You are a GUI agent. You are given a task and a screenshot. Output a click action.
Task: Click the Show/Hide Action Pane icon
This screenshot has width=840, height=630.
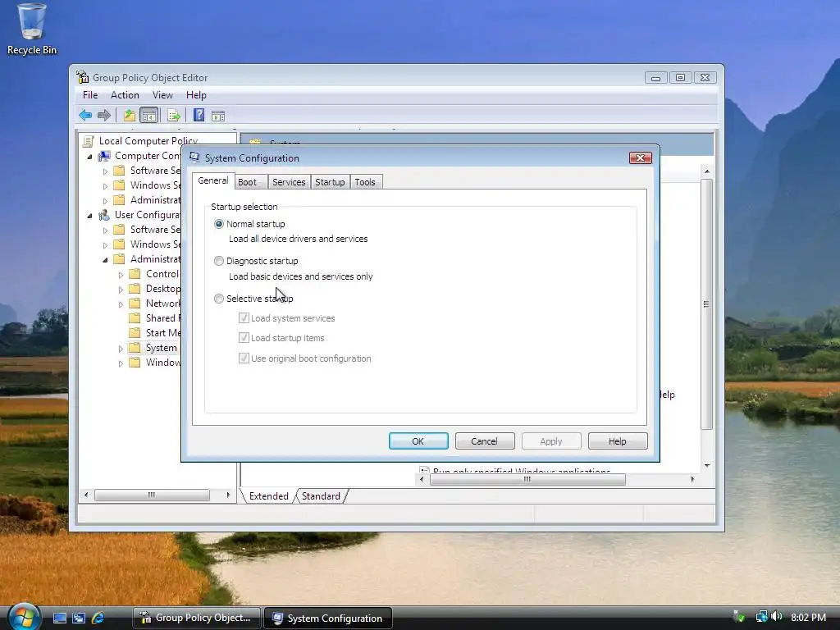tap(218, 116)
